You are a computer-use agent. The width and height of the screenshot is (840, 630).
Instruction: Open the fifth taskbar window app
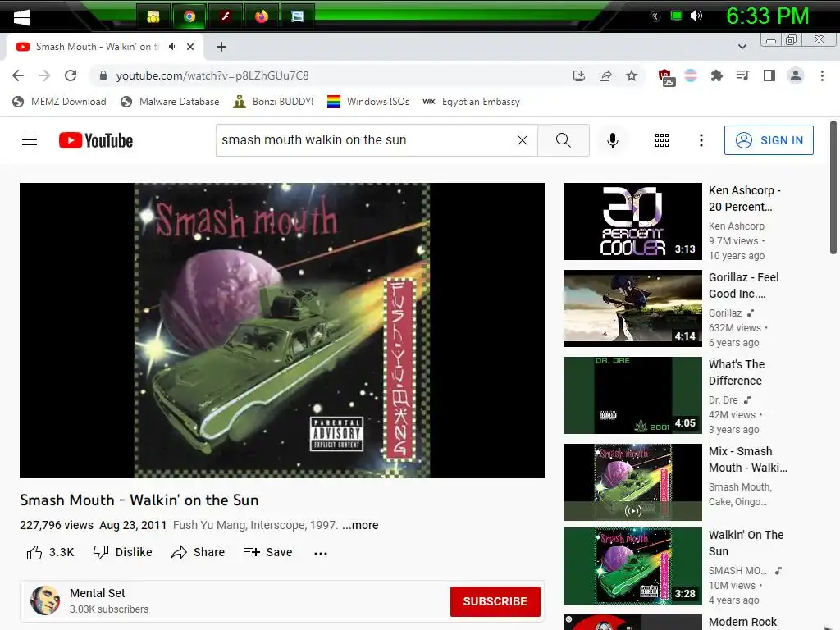[297, 16]
